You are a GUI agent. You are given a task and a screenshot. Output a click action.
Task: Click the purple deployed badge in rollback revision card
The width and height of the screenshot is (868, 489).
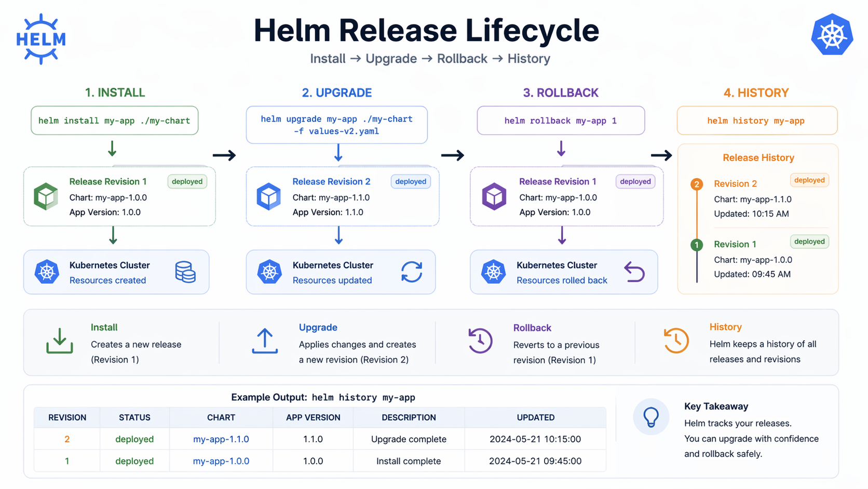[x=635, y=181]
